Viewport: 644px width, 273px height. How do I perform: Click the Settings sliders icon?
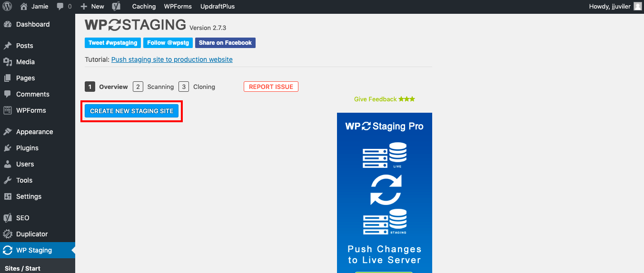pos(8,196)
